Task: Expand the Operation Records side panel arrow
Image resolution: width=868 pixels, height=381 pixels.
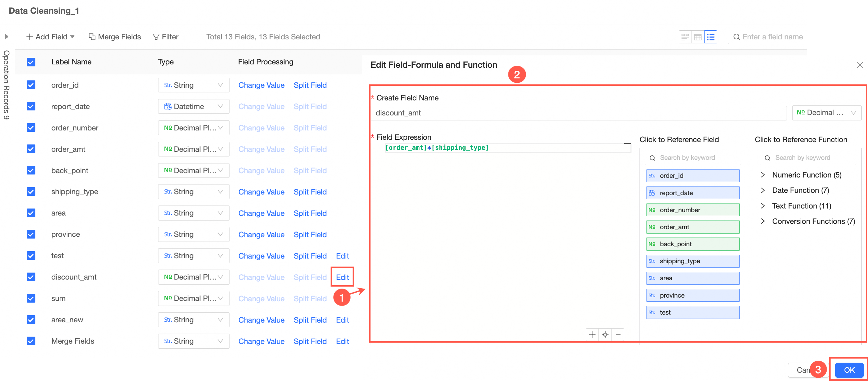Action: click(x=6, y=36)
